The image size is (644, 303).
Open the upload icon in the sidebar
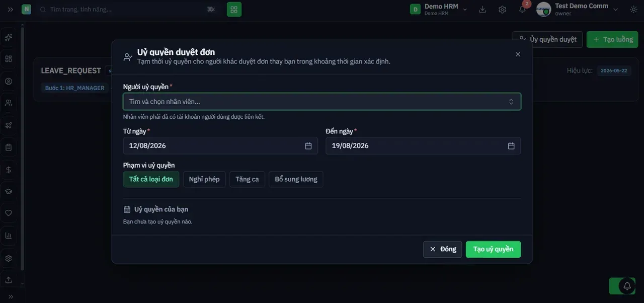9,280
